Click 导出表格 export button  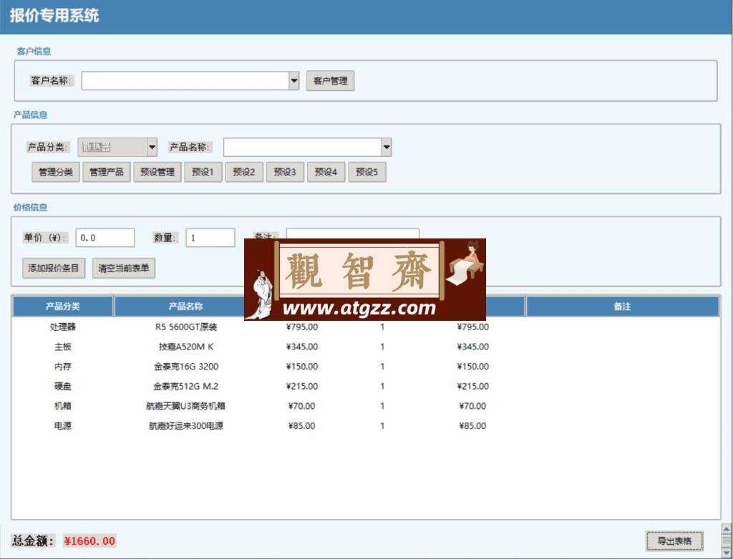(x=674, y=541)
